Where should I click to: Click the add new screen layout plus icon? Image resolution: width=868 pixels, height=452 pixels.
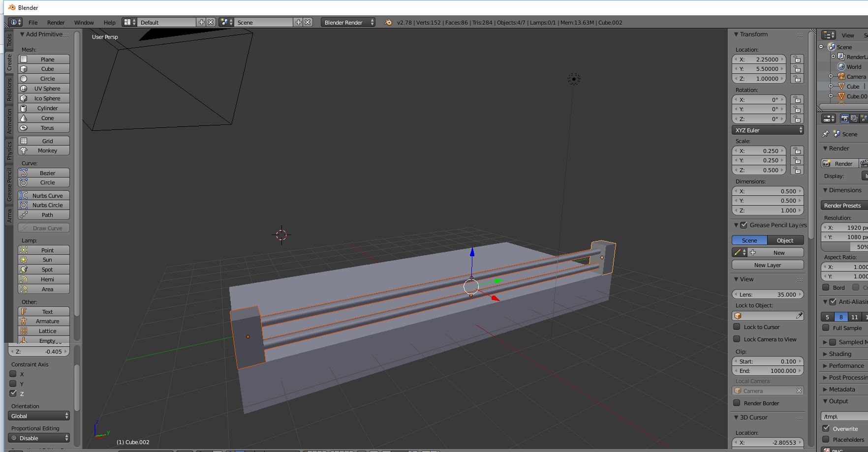[202, 22]
